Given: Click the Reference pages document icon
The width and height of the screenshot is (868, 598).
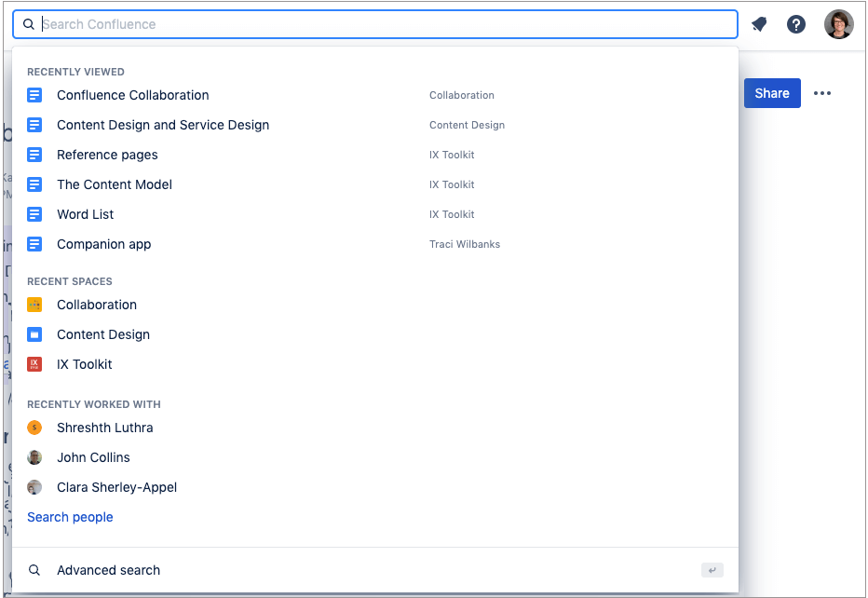Looking at the screenshot, I should point(34,154).
